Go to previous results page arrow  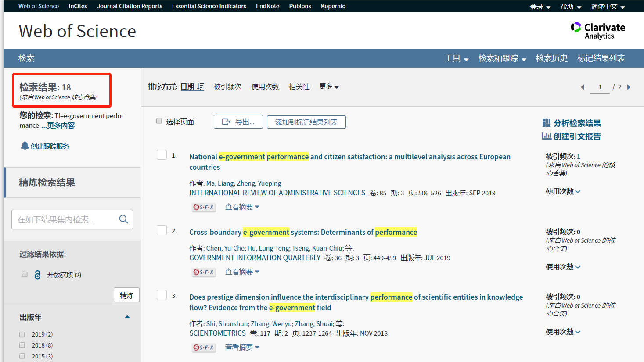583,87
